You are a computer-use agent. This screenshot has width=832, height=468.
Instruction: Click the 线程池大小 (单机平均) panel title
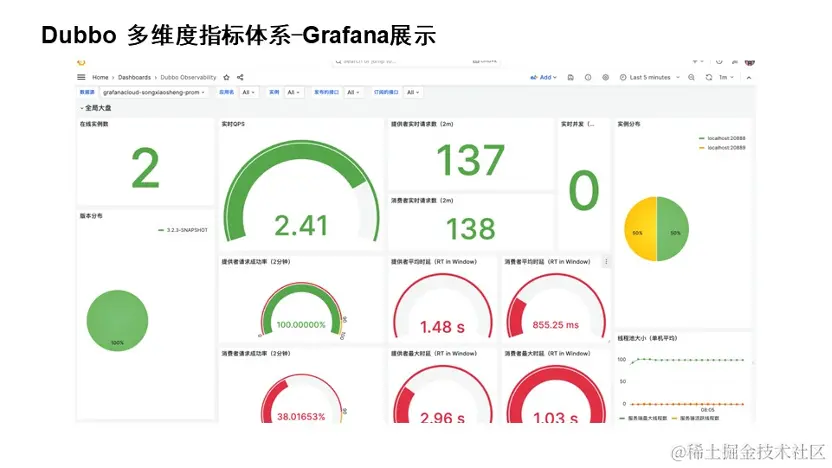[x=647, y=338]
